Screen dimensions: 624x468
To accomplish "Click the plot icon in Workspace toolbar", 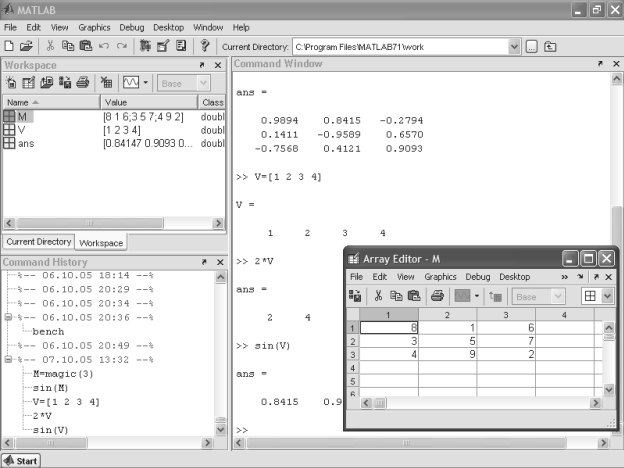I will pyautogui.click(x=131, y=83).
